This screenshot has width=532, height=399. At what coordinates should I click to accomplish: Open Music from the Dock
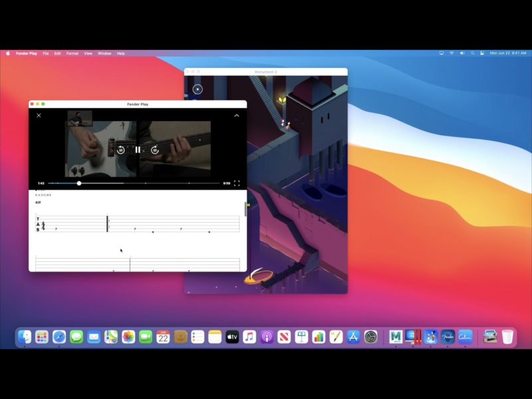[x=249, y=337]
